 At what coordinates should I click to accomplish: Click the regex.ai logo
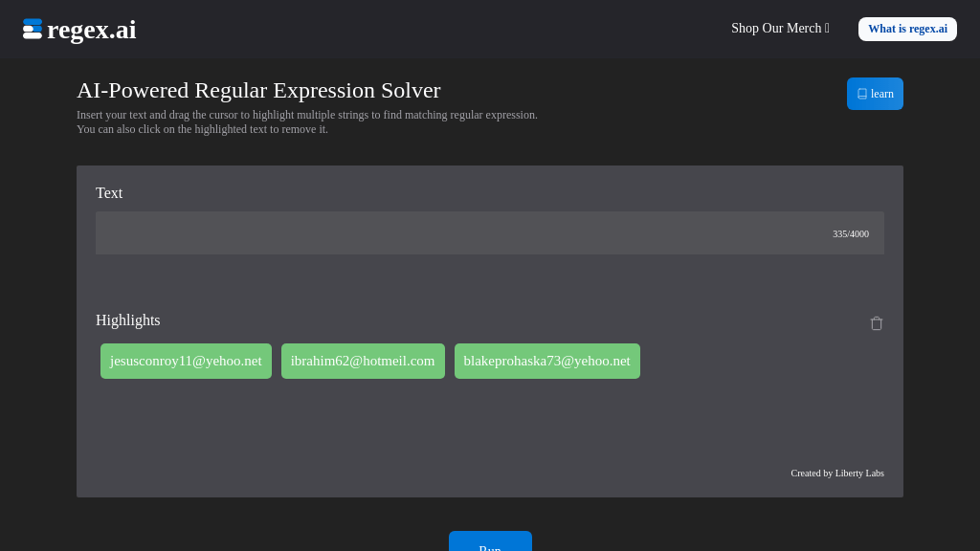pyautogui.click(x=79, y=30)
